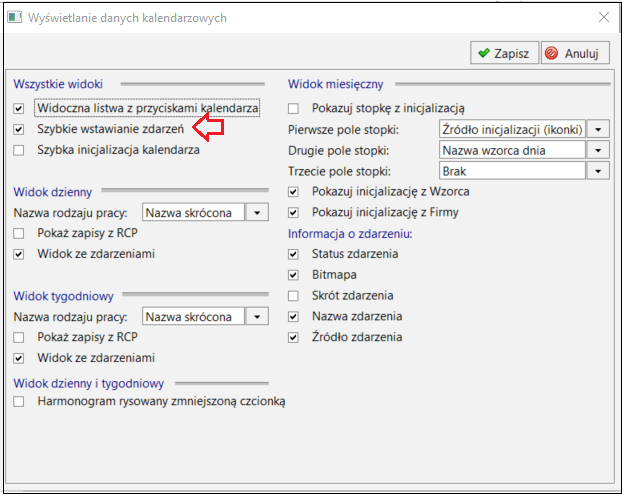Viewport: 627px width, 498px height.
Task: Enable Skrót zdarzenia checkbox
Action: (x=293, y=296)
